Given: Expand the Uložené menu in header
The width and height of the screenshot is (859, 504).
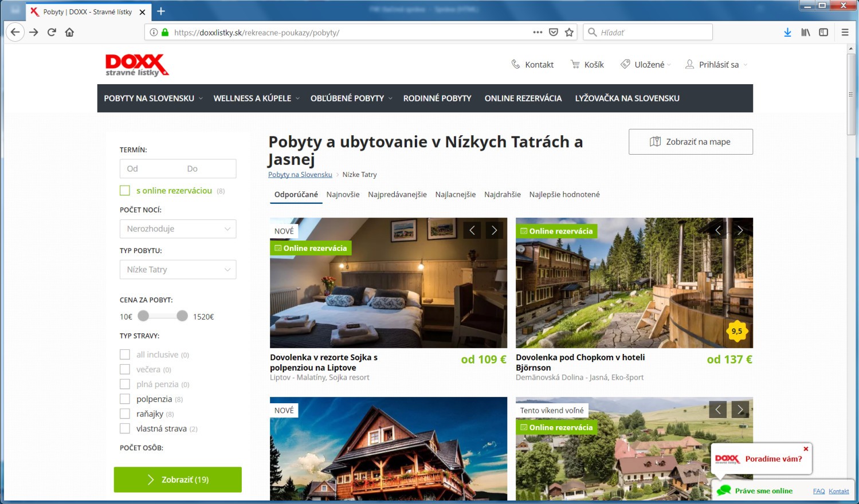Looking at the screenshot, I should pos(645,65).
